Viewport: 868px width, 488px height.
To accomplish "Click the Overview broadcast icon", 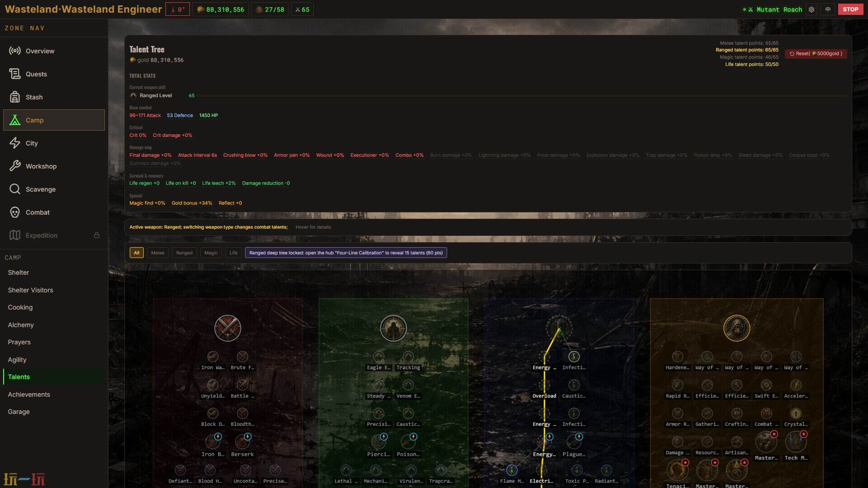I will tap(15, 51).
